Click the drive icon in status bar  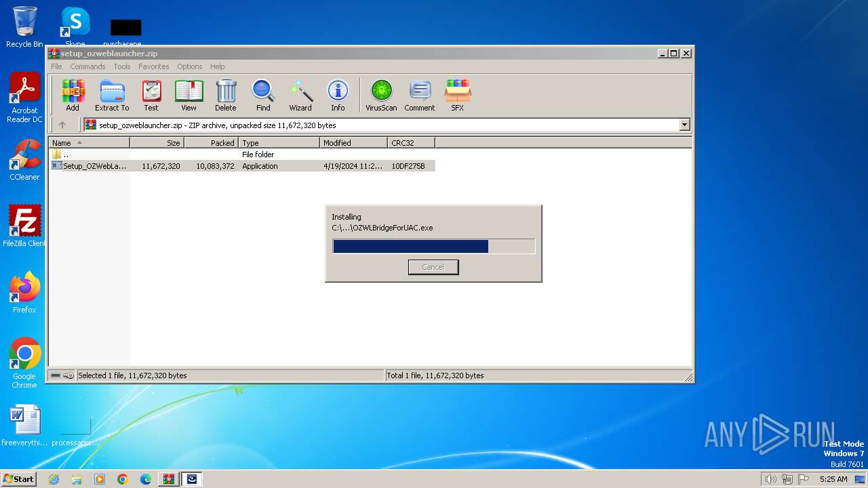point(56,375)
